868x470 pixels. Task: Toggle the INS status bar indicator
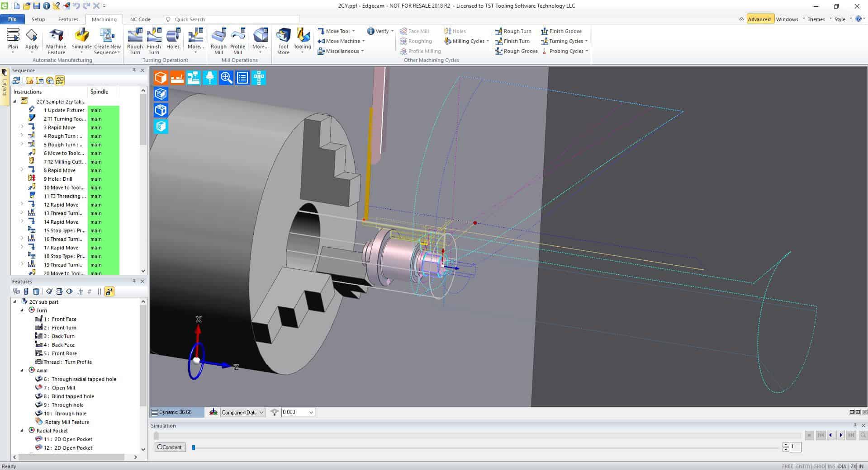click(x=831, y=466)
